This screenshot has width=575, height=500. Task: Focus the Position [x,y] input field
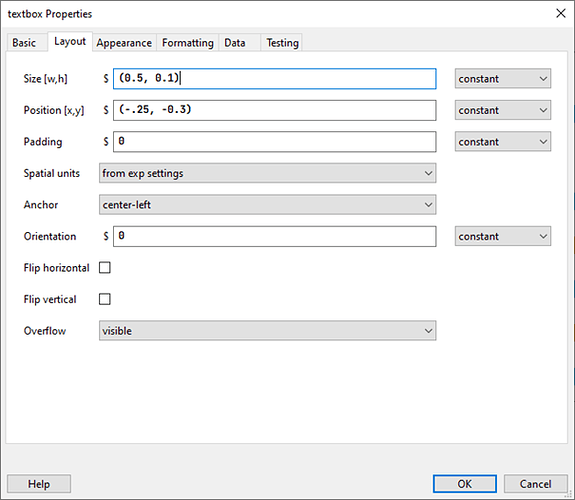[274, 110]
